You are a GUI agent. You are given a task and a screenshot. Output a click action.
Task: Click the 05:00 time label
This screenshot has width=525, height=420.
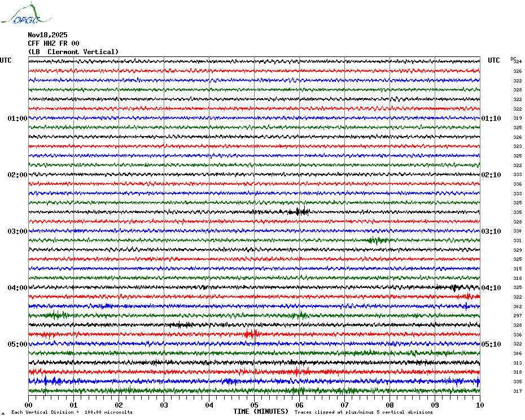(17, 344)
